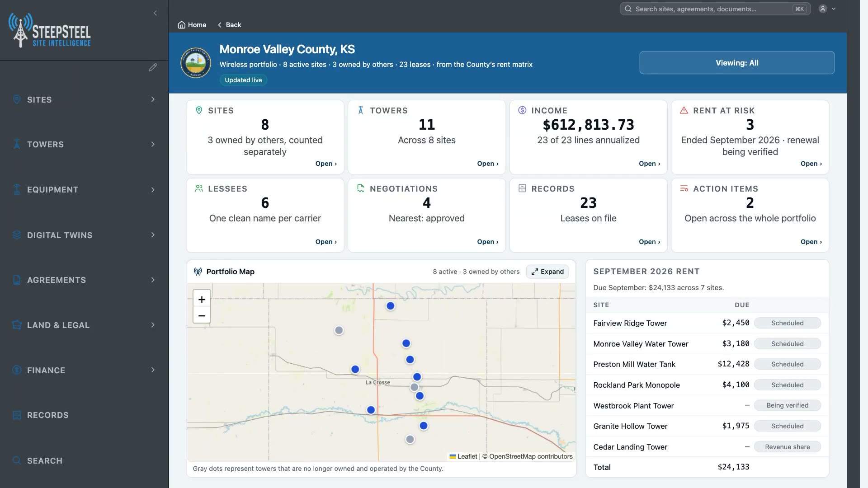Screen dimensions: 868x488
Task: Open the Rent At Risk card
Action: point(811,164)
